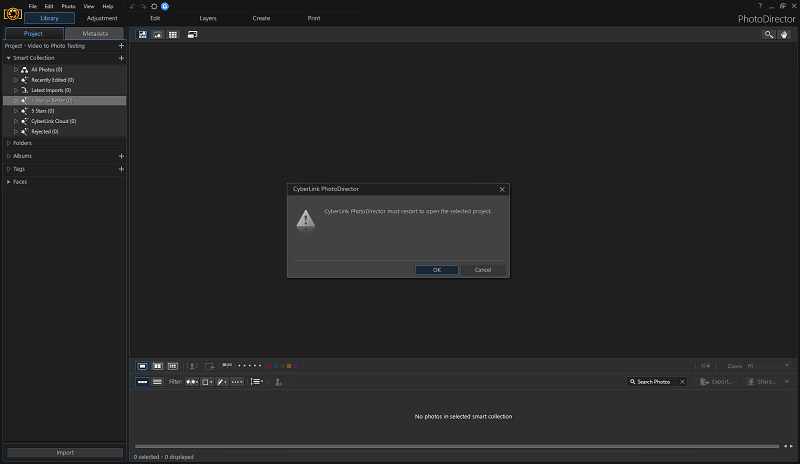Click the redo arrow icon

click(x=143, y=7)
